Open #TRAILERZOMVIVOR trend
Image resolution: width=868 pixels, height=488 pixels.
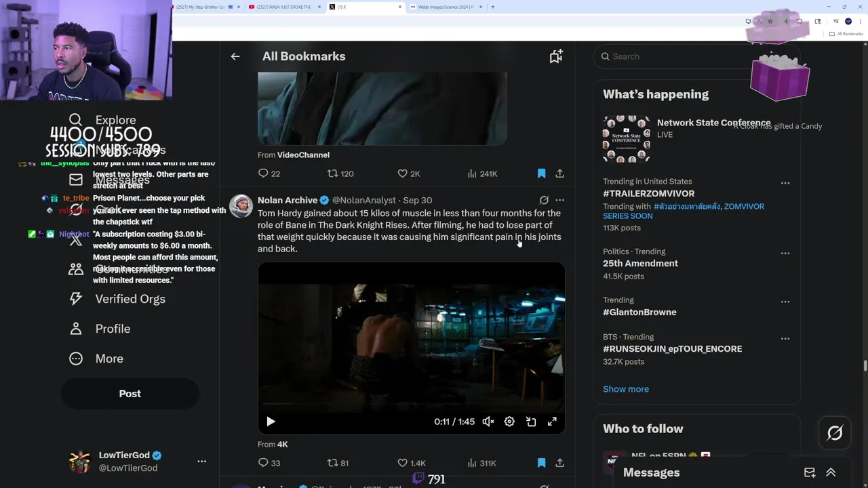coord(648,193)
